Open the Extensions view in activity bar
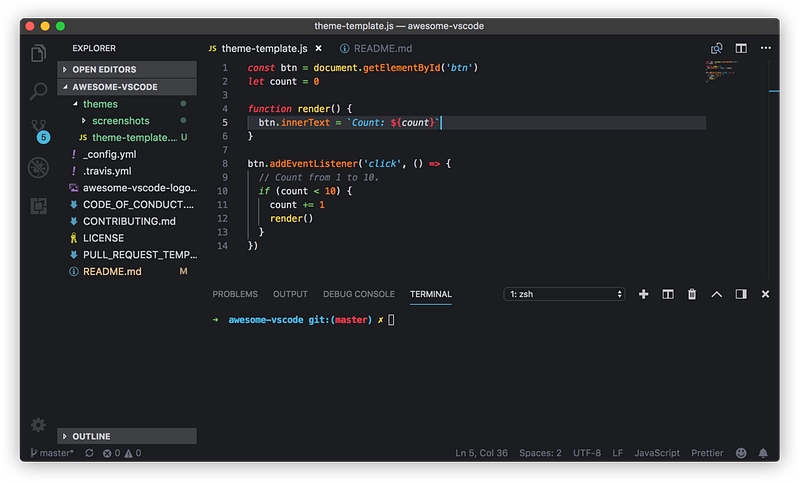The image size is (800, 483). [x=39, y=205]
